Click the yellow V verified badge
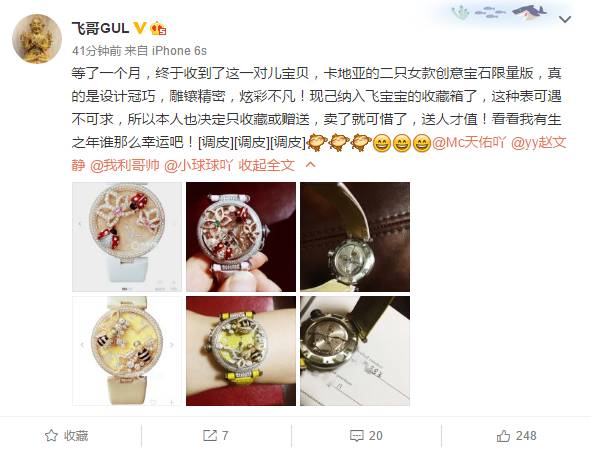The image size is (591, 454). (140, 28)
